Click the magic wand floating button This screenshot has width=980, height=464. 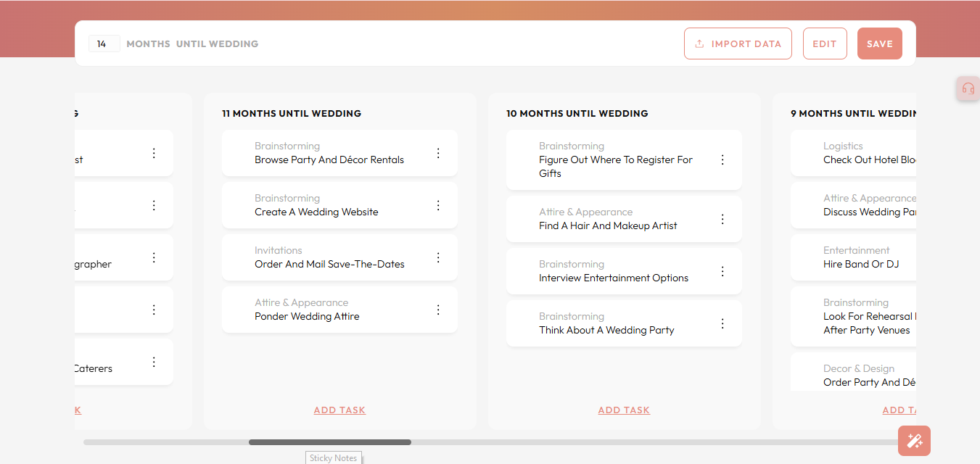tap(914, 441)
